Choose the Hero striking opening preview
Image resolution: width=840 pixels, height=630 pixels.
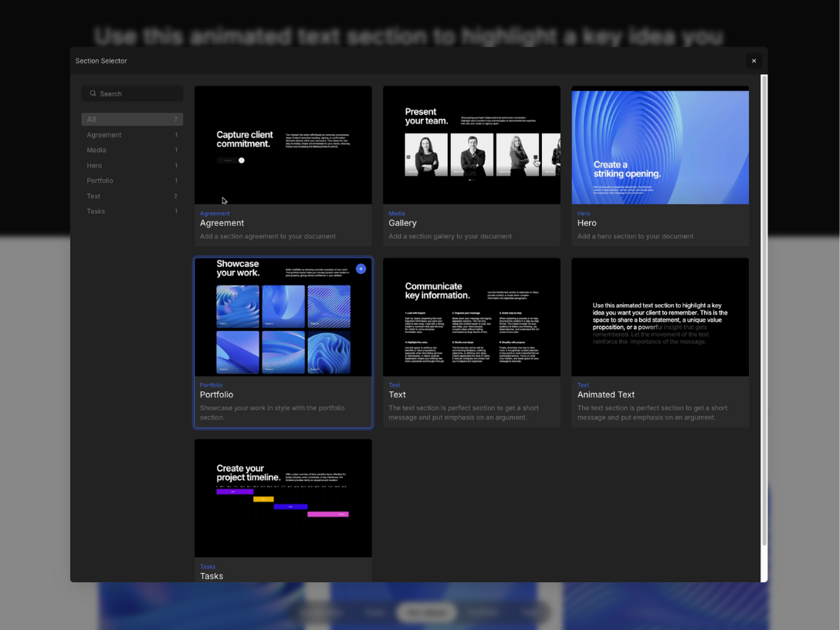[660, 145]
